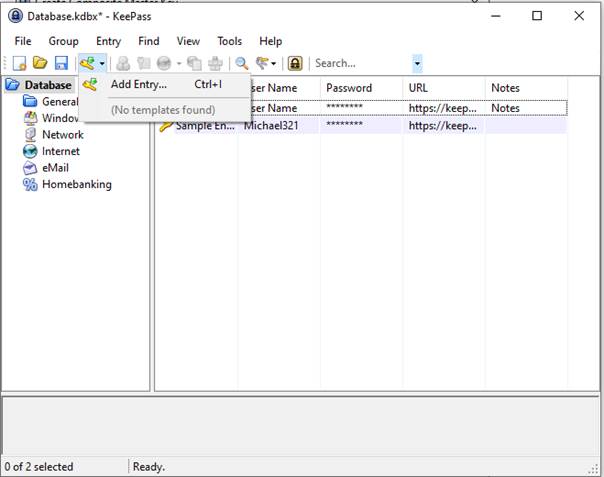Click the Windows group icon

[x=30, y=118]
